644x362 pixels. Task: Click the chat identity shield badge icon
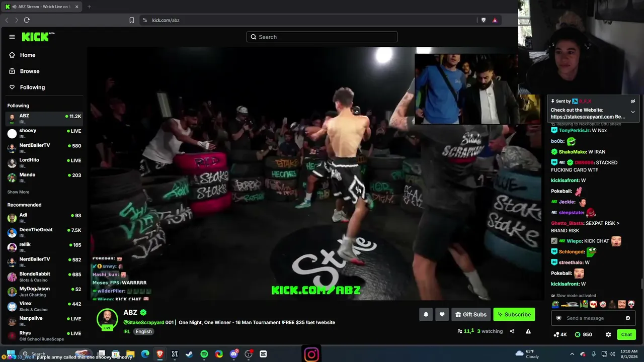point(558,318)
